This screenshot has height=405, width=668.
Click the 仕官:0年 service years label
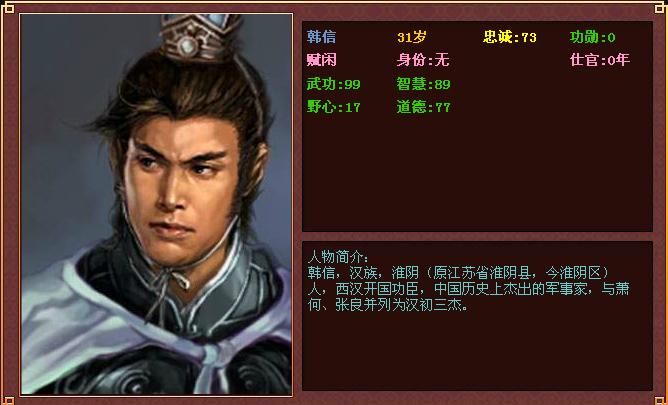(x=599, y=60)
